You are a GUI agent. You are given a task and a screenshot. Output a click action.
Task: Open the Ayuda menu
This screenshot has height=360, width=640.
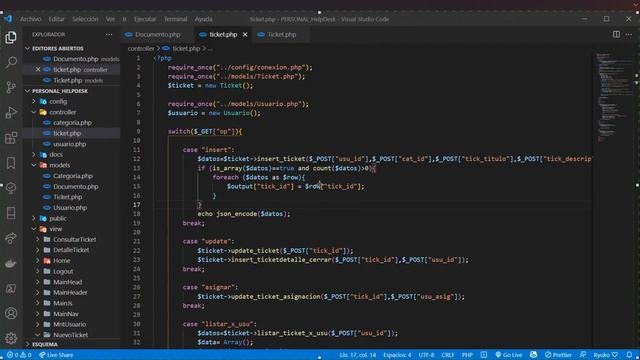click(203, 19)
